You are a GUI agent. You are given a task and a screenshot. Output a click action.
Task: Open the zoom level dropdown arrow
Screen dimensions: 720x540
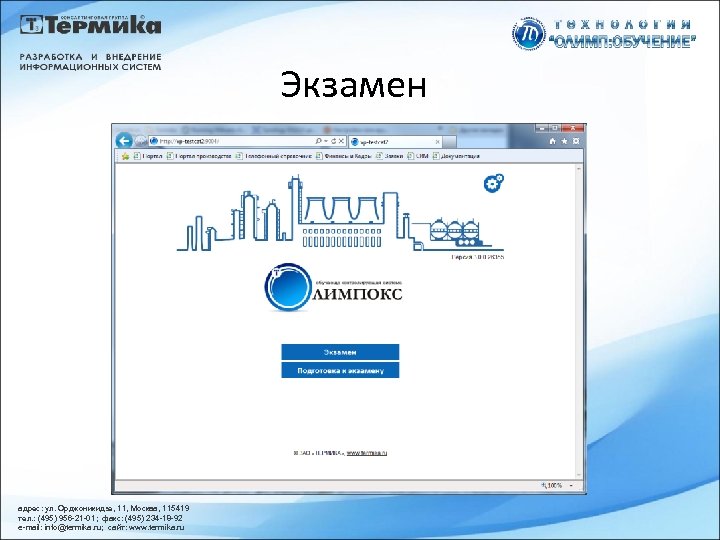[571, 485]
